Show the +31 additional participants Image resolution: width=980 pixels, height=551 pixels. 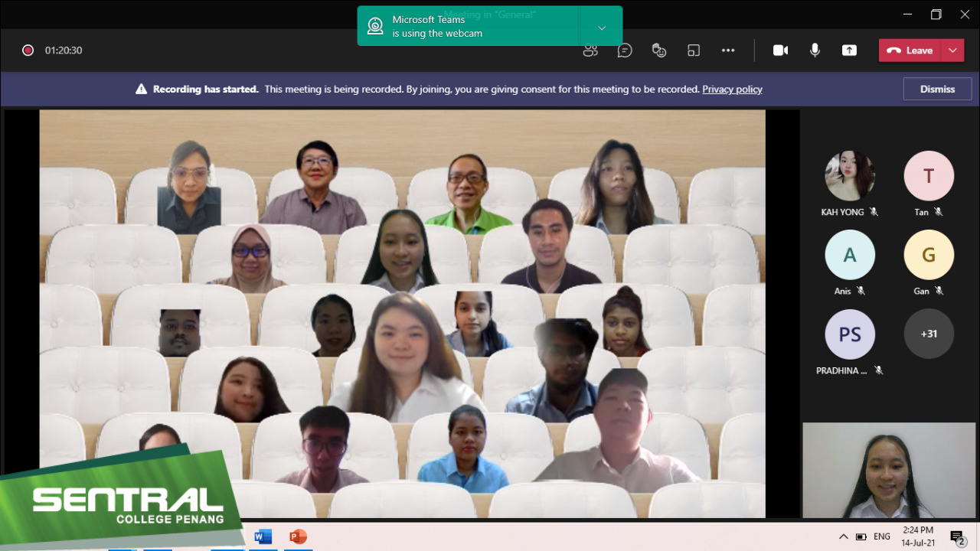(929, 334)
